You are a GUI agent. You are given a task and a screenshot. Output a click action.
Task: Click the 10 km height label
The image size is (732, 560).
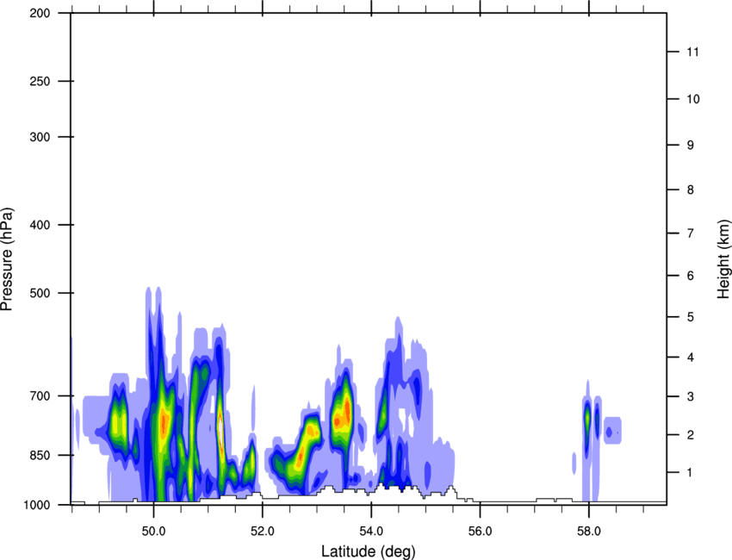(693, 99)
